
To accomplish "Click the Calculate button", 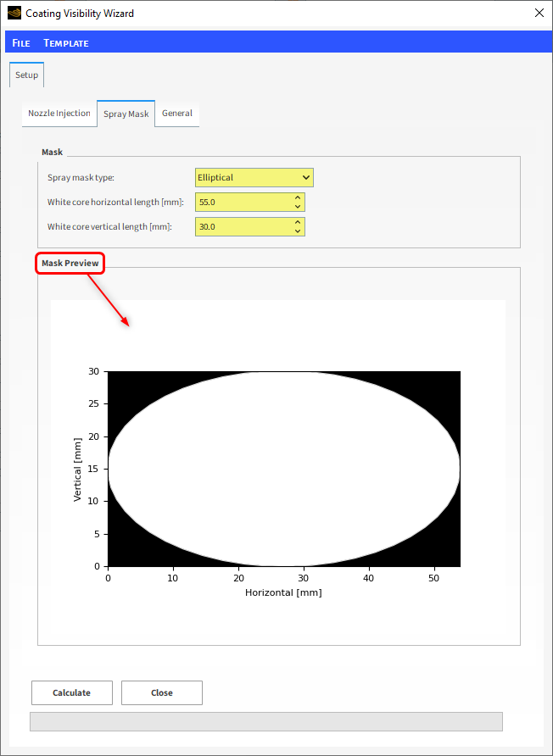I will [72, 692].
